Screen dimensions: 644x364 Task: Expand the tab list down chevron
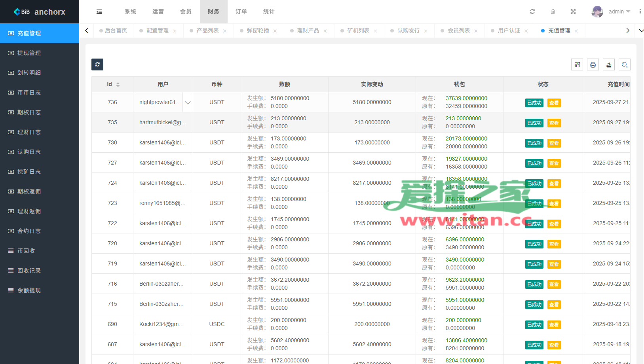click(x=641, y=30)
